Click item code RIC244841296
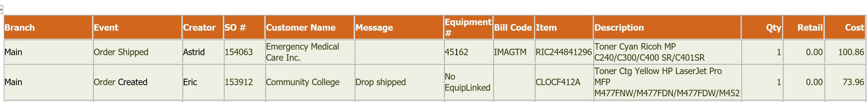The image size is (868, 102). coord(563,52)
